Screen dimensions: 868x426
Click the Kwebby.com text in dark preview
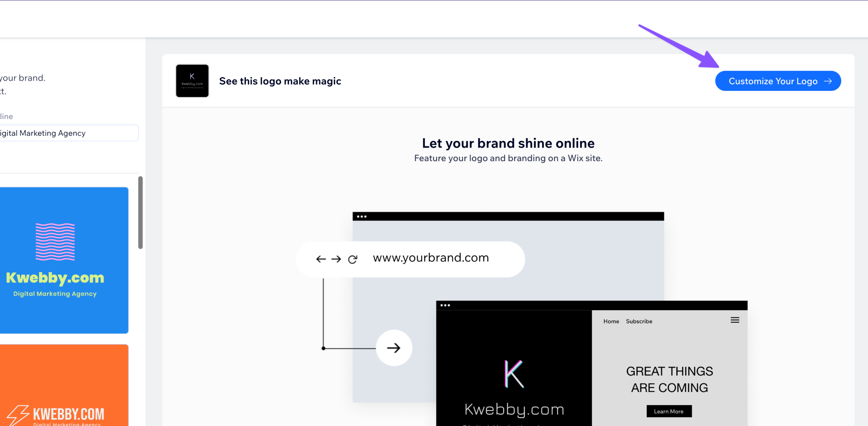(514, 409)
